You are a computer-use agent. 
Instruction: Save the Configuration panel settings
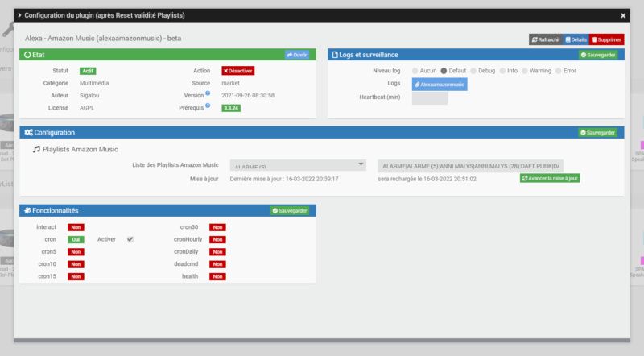597,132
